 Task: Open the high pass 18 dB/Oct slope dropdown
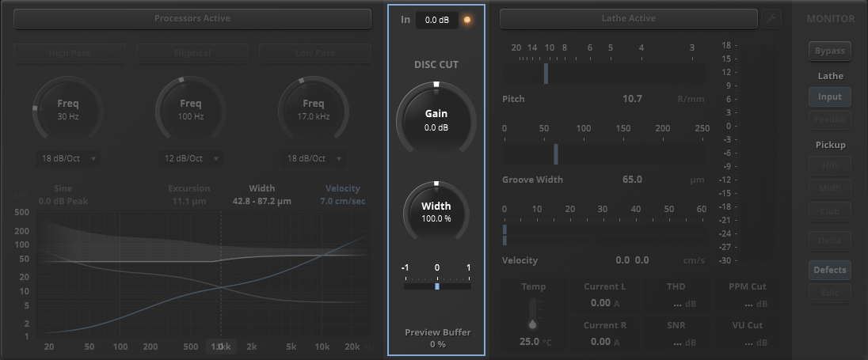tap(68, 158)
